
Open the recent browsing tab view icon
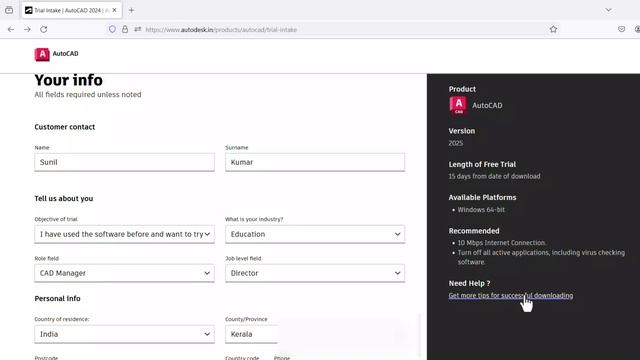(x=9, y=10)
